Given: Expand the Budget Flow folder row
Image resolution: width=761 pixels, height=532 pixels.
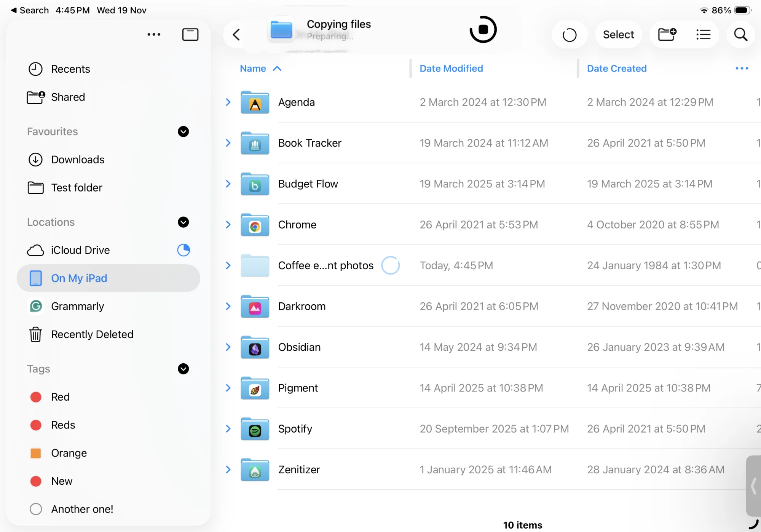Looking at the screenshot, I should pos(228,184).
